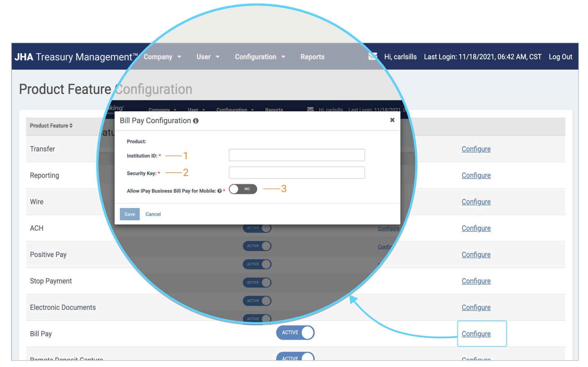Close the Bill Pay Configuration dialog

pyautogui.click(x=392, y=120)
